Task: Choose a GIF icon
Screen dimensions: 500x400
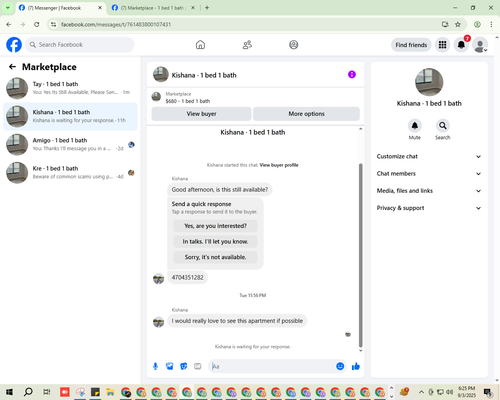Action: coord(198,366)
